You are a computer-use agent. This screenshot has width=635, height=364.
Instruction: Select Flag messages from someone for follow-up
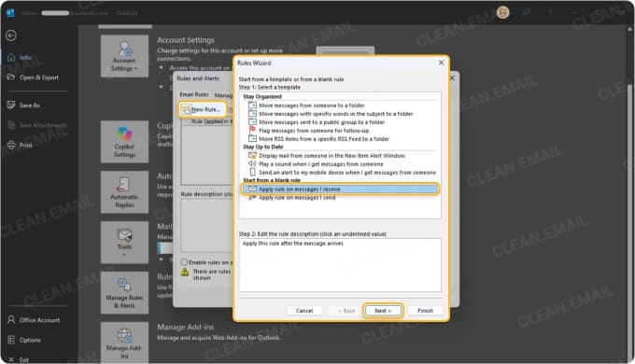point(314,131)
